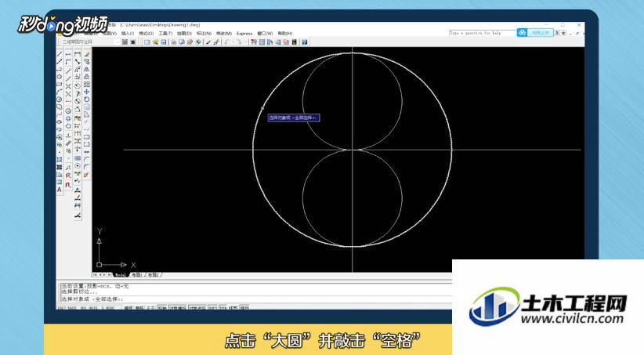
Task: Select the Polygon draw tool
Action: point(60,77)
